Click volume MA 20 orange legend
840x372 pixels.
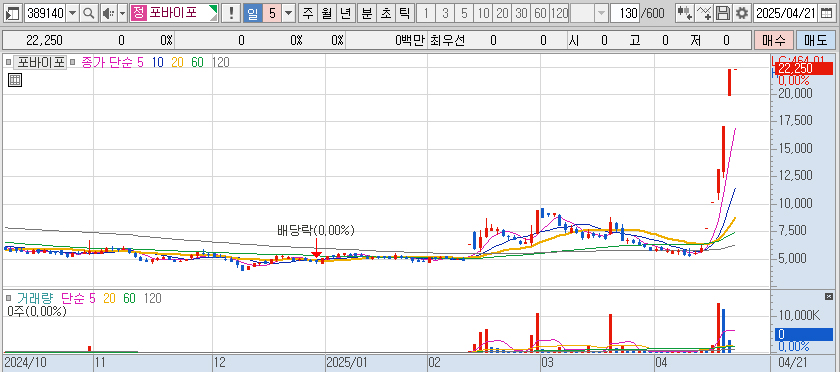tap(109, 298)
